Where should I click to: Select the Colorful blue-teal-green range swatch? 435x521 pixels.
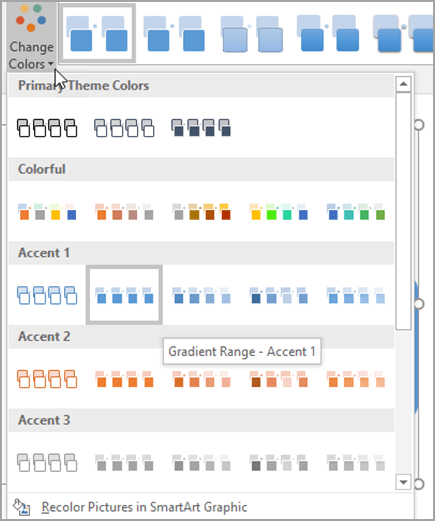[356, 212]
